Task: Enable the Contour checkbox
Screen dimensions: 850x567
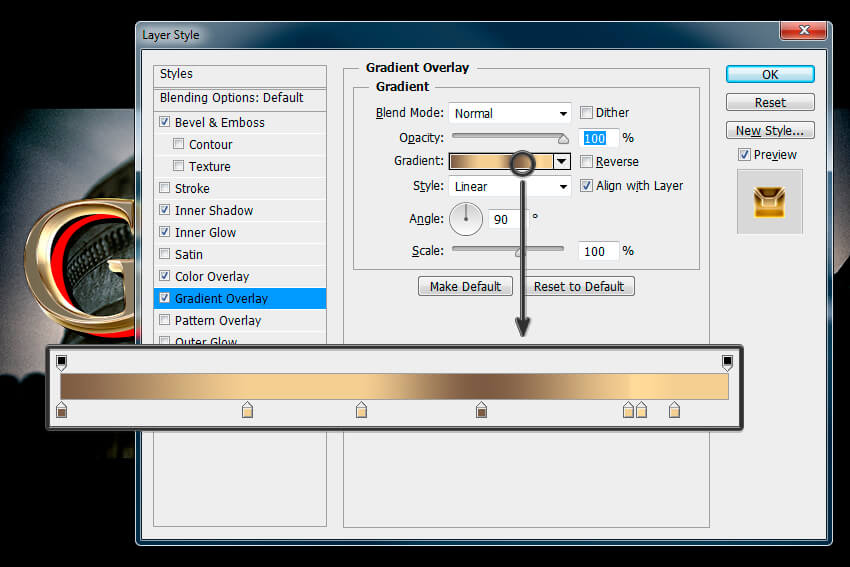Action: (x=178, y=144)
